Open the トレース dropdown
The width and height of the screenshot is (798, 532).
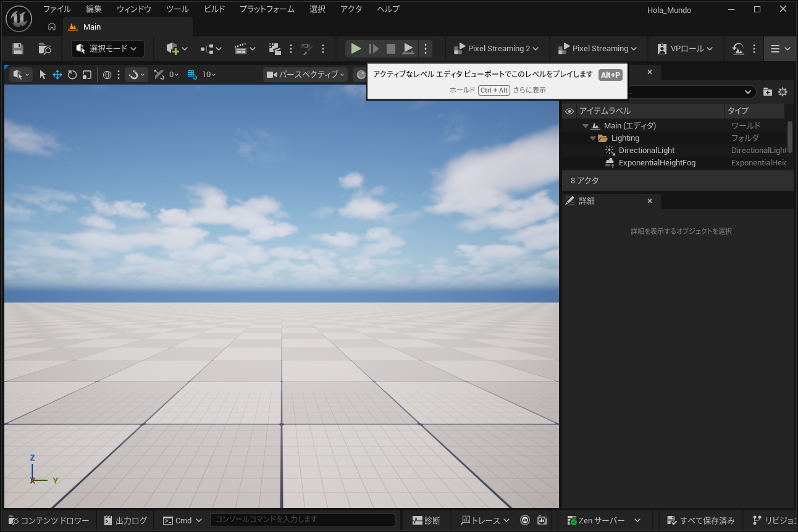[485, 520]
